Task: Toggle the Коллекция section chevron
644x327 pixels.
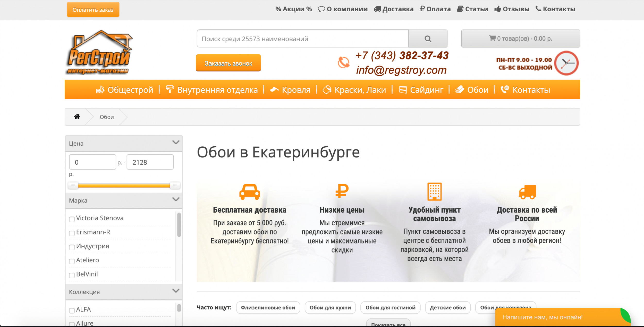Action: 176,291
